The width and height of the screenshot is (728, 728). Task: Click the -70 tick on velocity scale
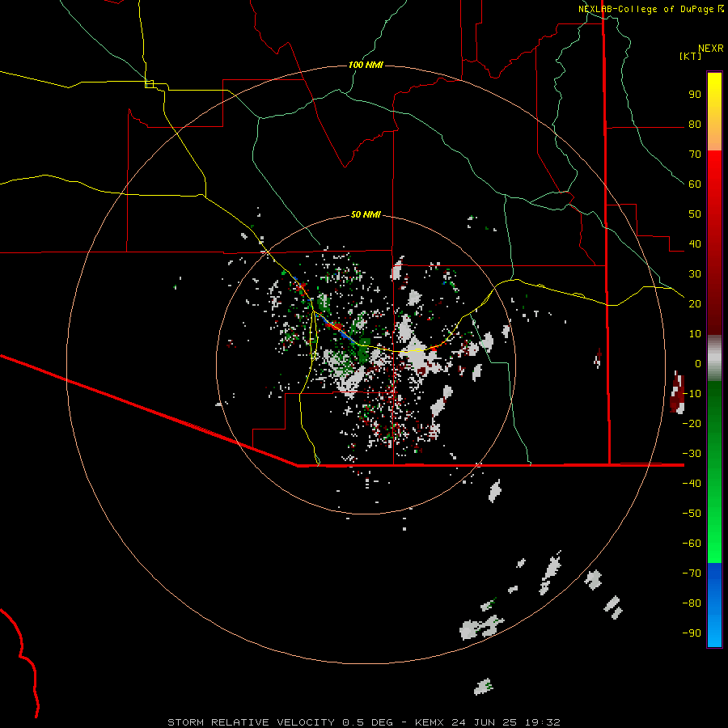692,574
